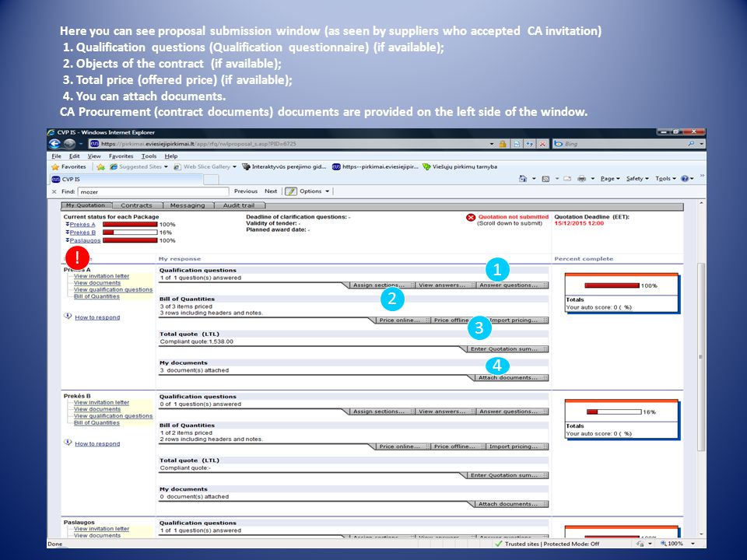Open Bill of Quantities link under Prekės B
Viewport: 747px width, 560px height.
point(96,423)
